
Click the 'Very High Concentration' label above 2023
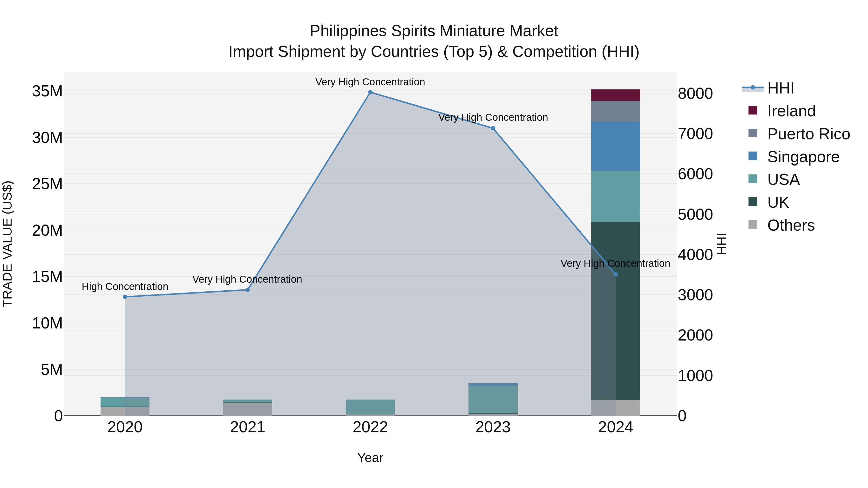pyautogui.click(x=493, y=117)
